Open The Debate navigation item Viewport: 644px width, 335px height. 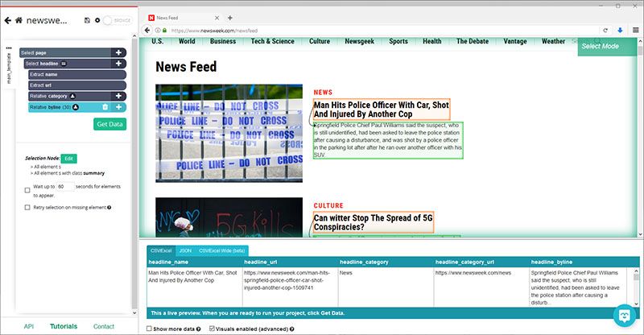(473, 41)
